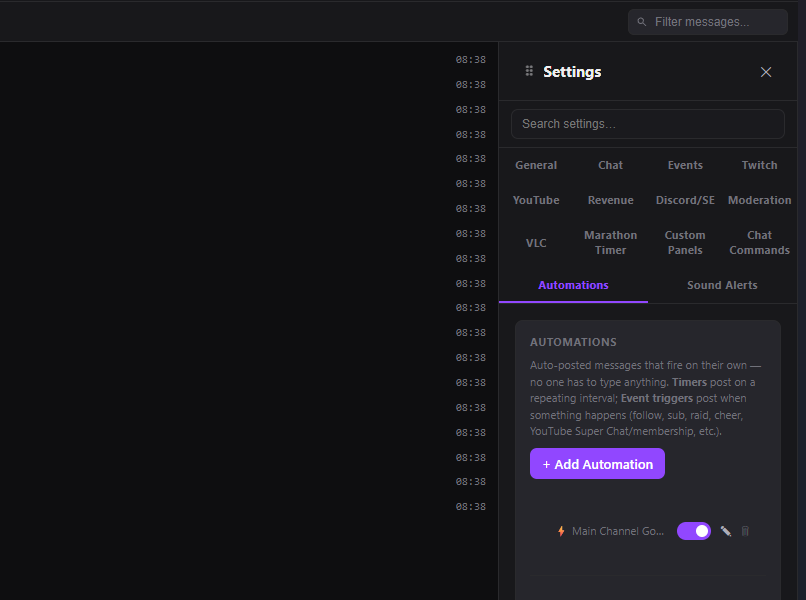
Task: Open the Marathon Timer tab
Action: coord(610,243)
